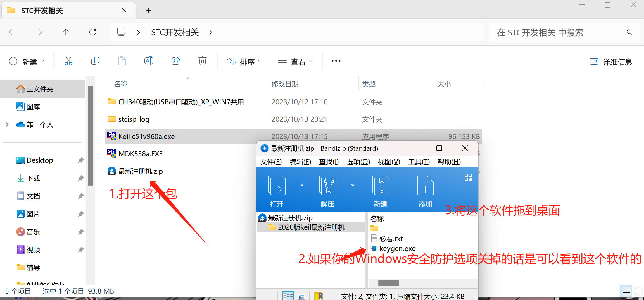Click the 名称 column header in Bandizip file list

click(x=377, y=219)
